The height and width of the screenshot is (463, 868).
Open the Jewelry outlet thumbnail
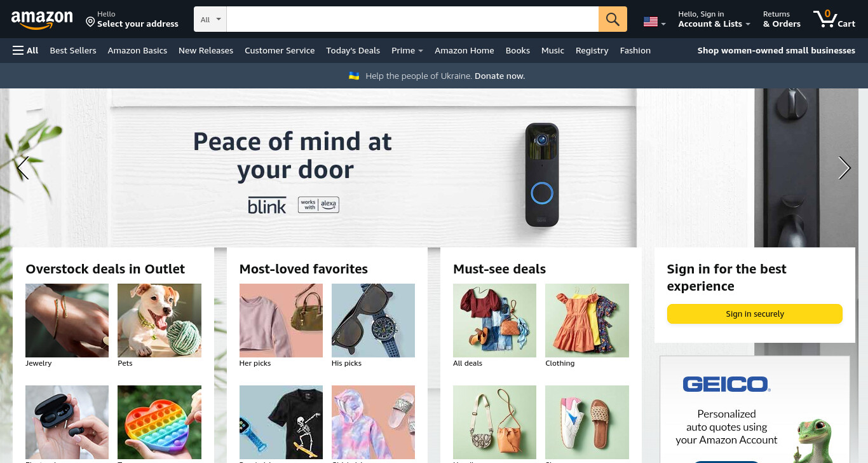[67, 321]
